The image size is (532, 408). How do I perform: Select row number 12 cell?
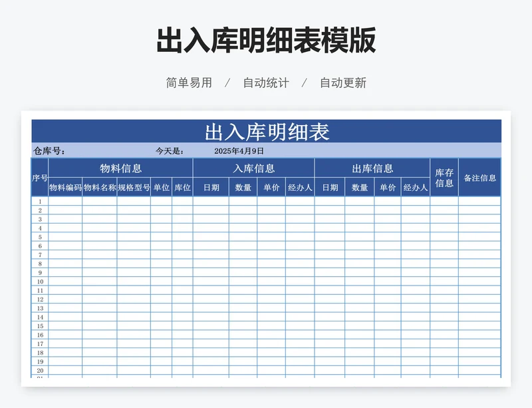(40, 300)
